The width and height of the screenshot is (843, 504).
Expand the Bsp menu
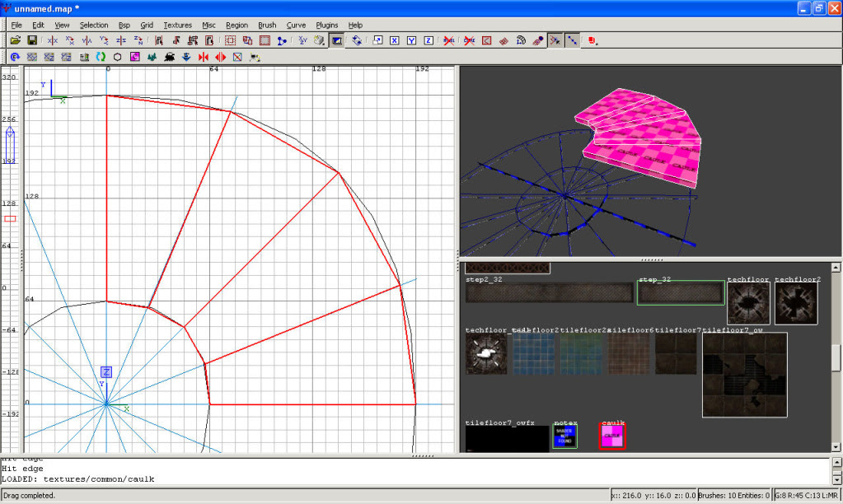click(124, 26)
